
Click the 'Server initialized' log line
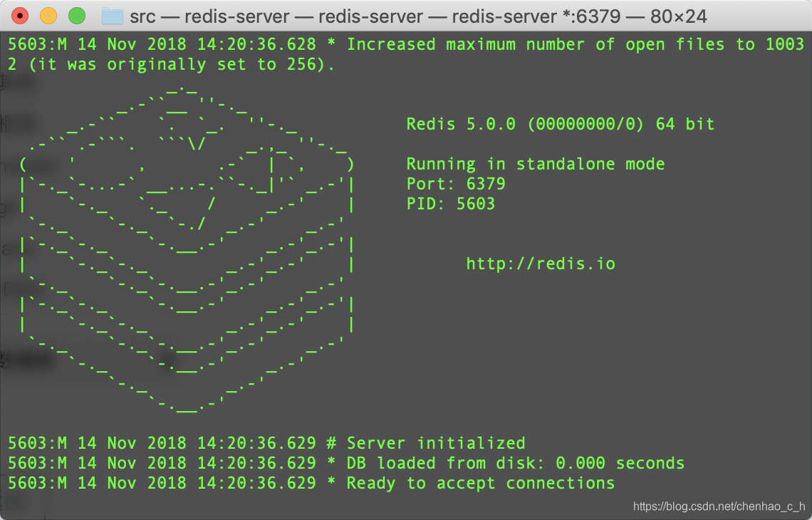266,443
